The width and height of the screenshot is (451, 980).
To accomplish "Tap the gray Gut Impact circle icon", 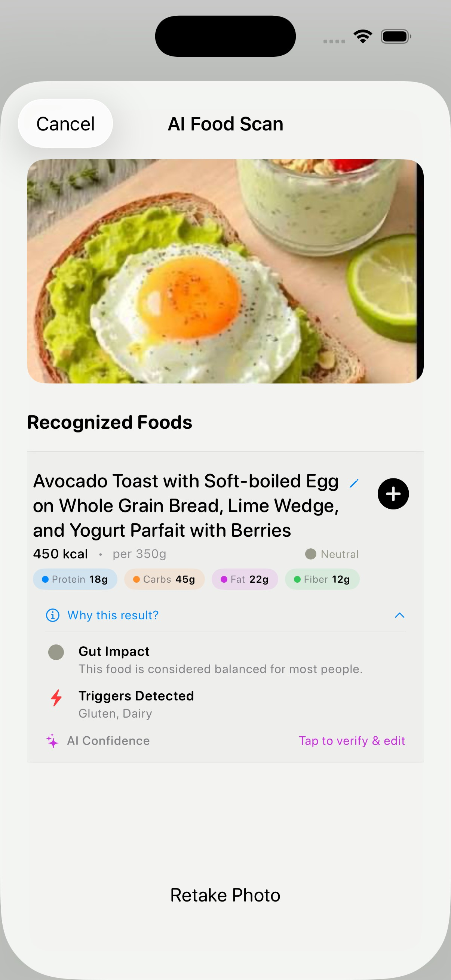I will (56, 652).
